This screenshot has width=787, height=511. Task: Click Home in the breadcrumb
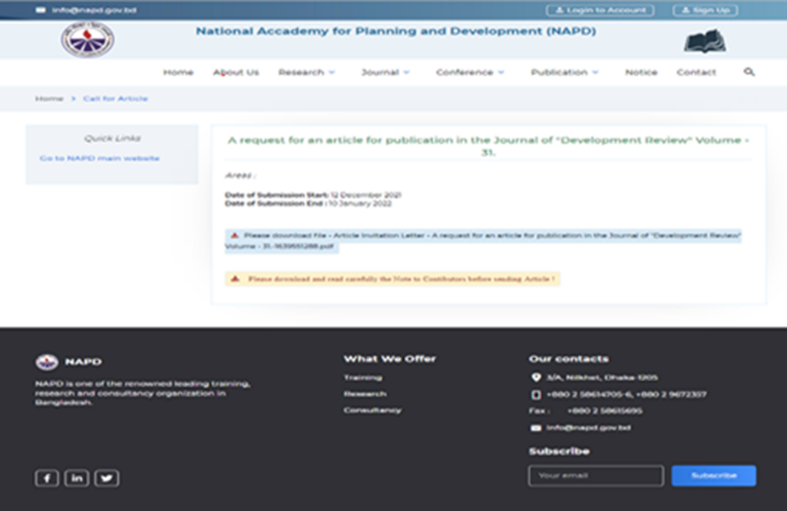[x=49, y=98]
